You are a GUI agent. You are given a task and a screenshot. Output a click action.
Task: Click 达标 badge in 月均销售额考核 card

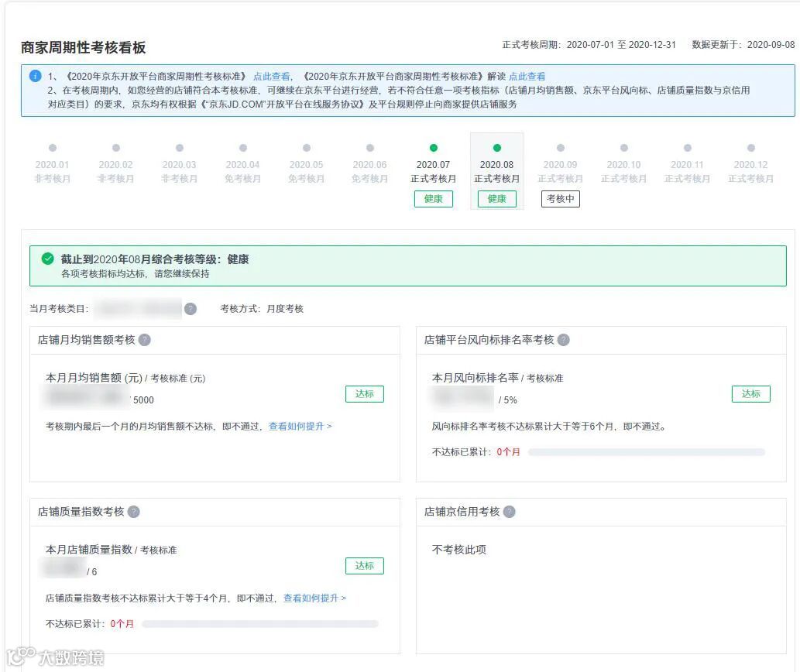[x=364, y=393]
